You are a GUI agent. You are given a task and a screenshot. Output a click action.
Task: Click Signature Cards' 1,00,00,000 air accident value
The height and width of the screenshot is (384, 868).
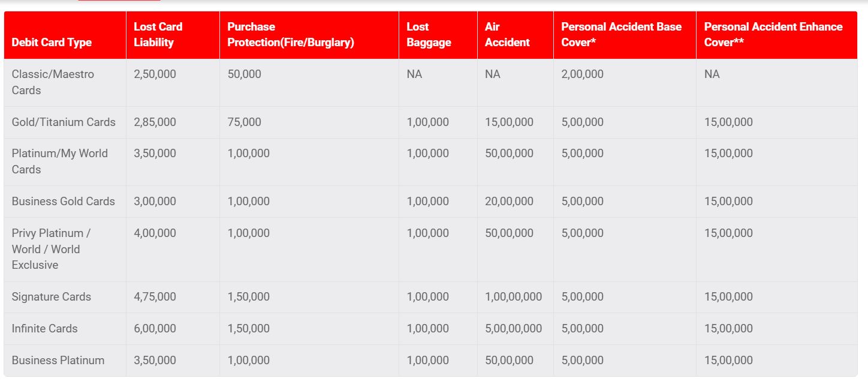point(513,297)
